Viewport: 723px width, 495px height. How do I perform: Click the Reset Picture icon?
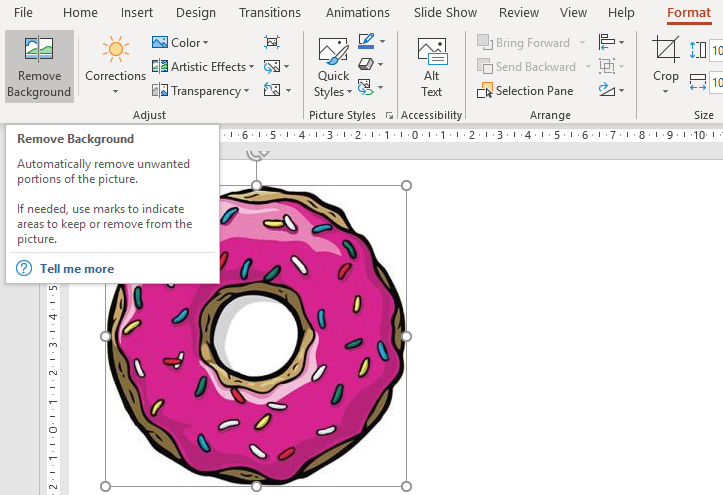272,91
